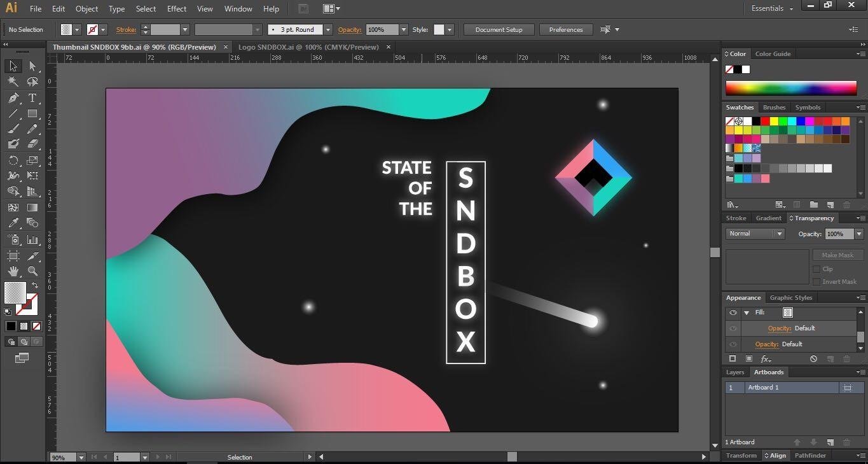Viewport: 868px width, 464px height.
Task: Activate the Eyedropper tool
Action: click(13, 223)
